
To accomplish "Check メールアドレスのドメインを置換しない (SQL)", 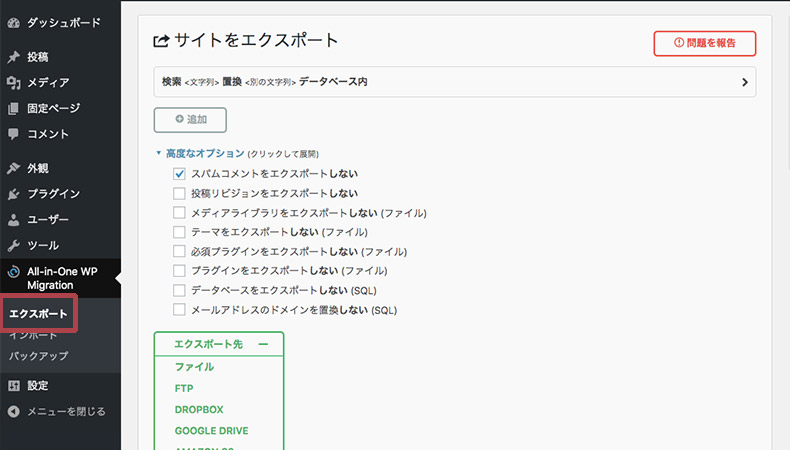I will pyautogui.click(x=179, y=309).
